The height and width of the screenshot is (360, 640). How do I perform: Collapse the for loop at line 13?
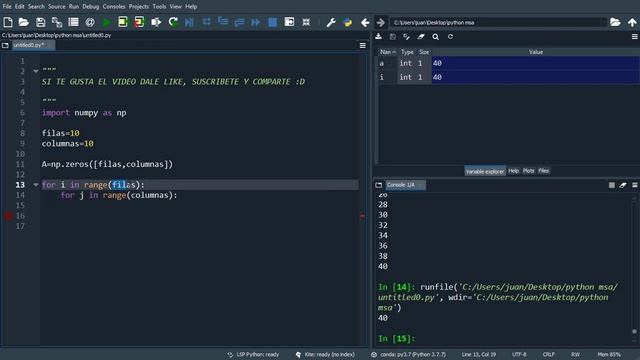click(x=36, y=185)
